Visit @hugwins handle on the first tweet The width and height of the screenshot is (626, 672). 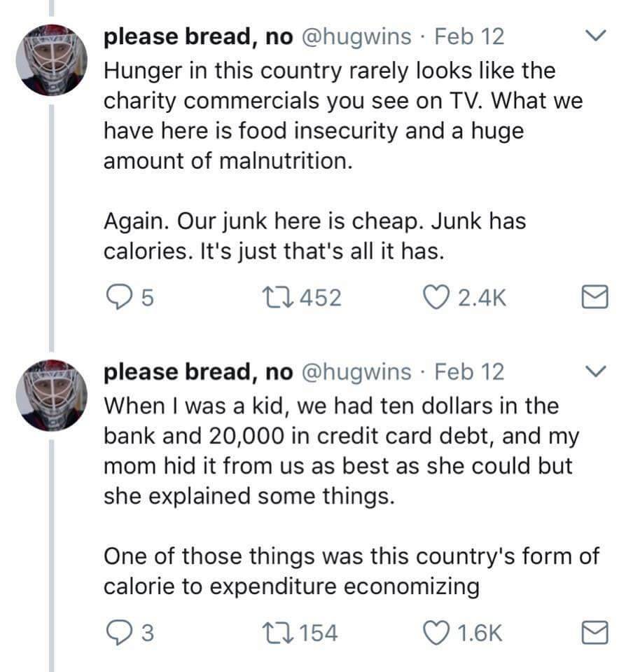tap(356, 37)
